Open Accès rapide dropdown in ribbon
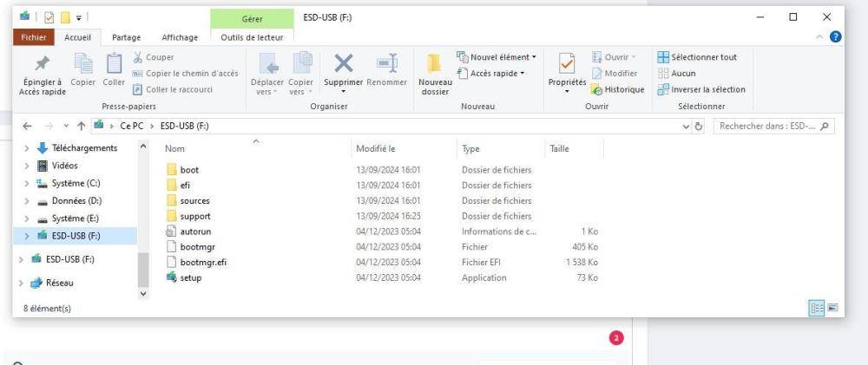The image size is (868, 365). pos(490,73)
